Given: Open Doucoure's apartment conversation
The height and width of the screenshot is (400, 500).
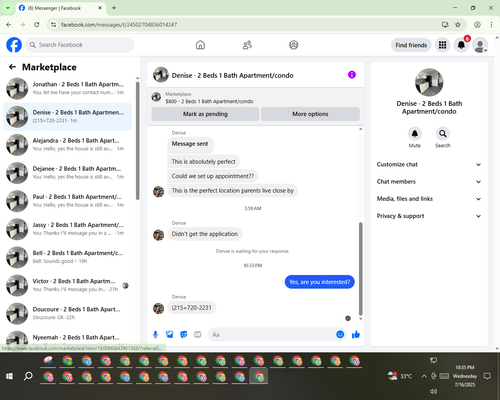Looking at the screenshot, I should pyautogui.click(x=68, y=313).
